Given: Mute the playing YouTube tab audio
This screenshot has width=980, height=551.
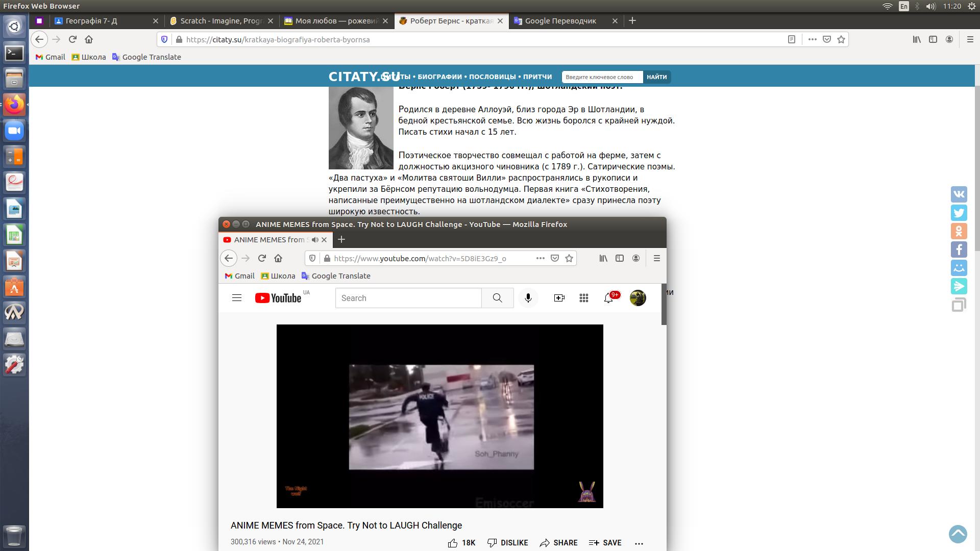Looking at the screenshot, I should coord(315,240).
